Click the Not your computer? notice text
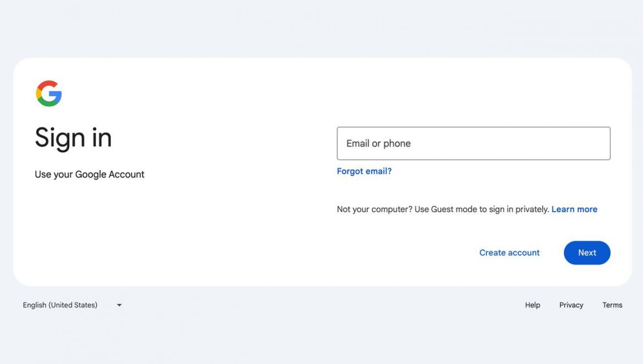This screenshot has width=643, height=364. 443,209
